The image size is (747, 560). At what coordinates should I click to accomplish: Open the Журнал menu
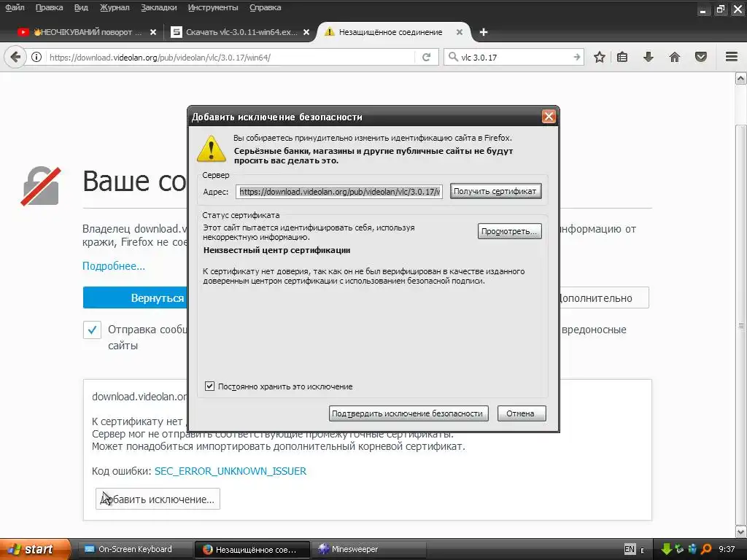[x=115, y=7]
